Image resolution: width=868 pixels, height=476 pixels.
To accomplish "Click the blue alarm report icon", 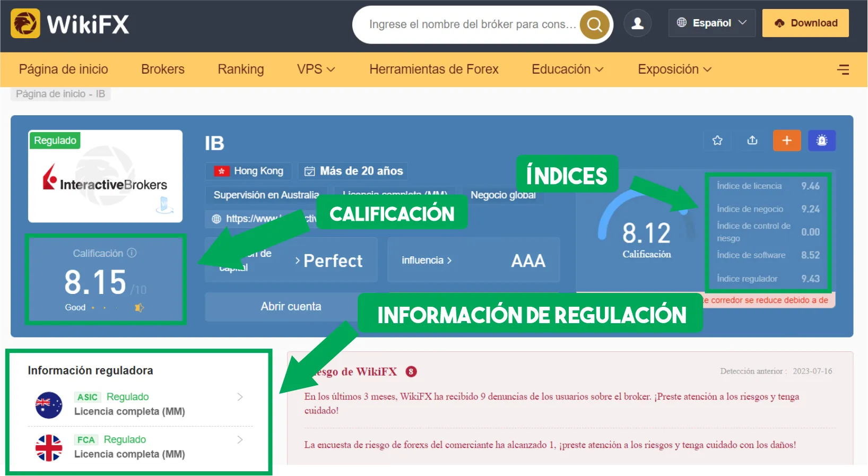I will pos(822,140).
